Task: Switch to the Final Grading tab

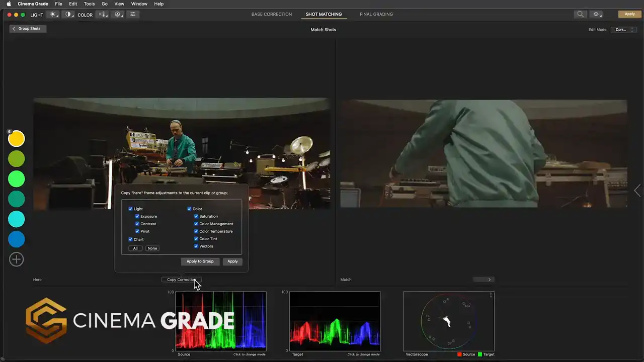Action: click(x=376, y=15)
